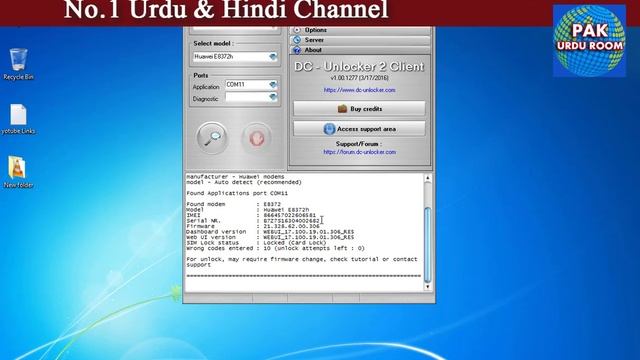
Task: Click the Buy credits button
Action: 359,109
